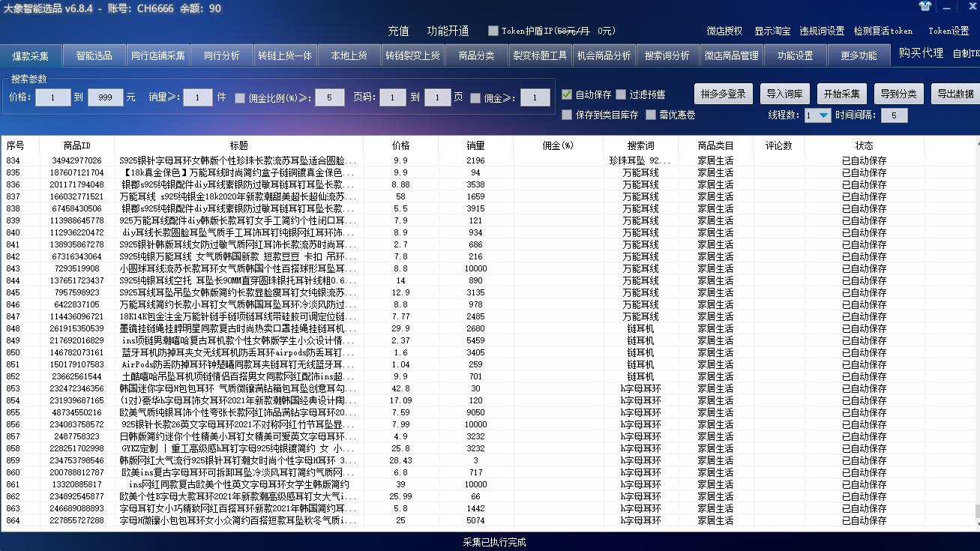Click the 购买代理 link
Screen dimensions: 980x551
pyautogui.click(x=921, y=53)
